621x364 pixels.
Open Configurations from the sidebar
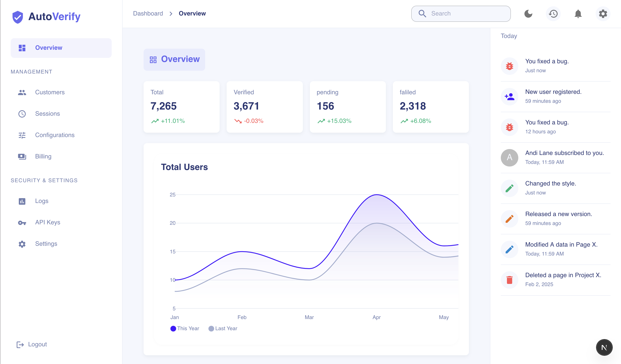click(x=55, y=135)
